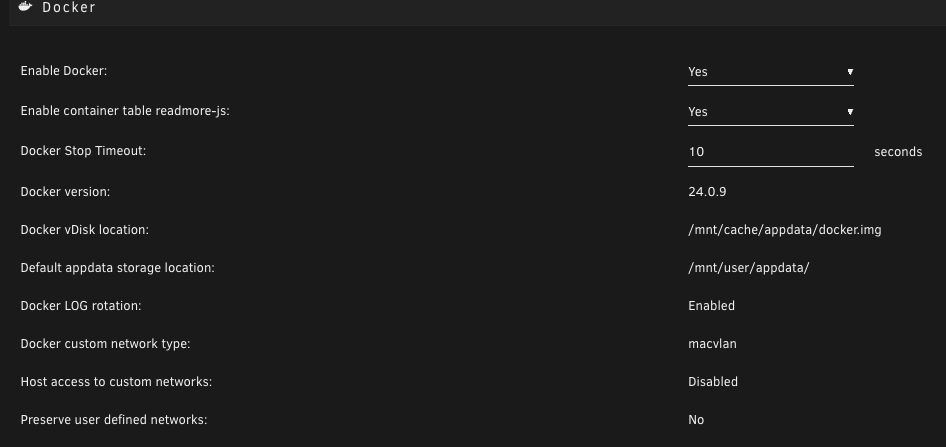Click the Default appdata storage location label
Image resolution: width=946 pixels, height=447 pixels.
(118, 268)
